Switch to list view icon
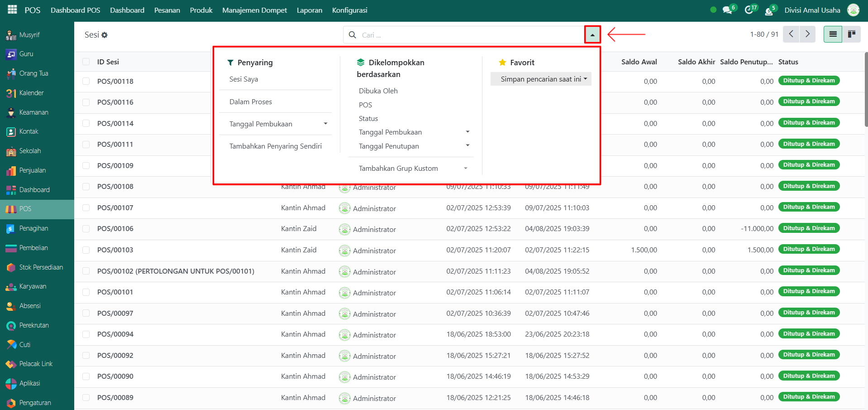Screen dimensions: 868x410 coord(833,34)
